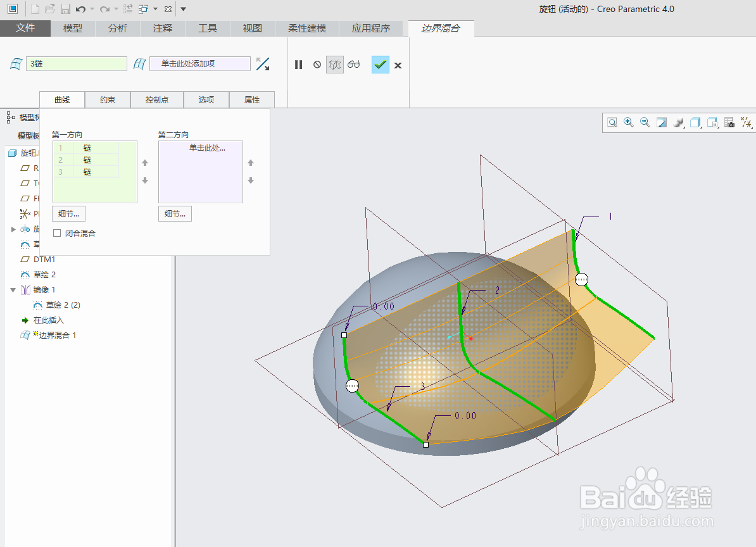Click the approximate direction arrows icon
Image resolution: width=756 pixels, height=547 pixels.
click(263, 63)
